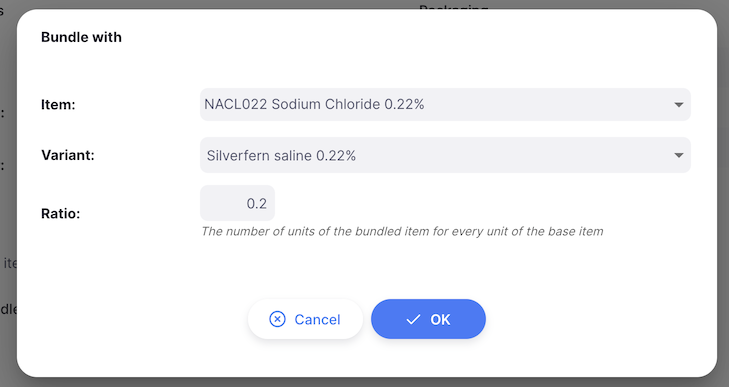Open the NACL022 Sodium Chloride 0.22% combo box
Screen dimensions: 729x387
pos(445,104)
